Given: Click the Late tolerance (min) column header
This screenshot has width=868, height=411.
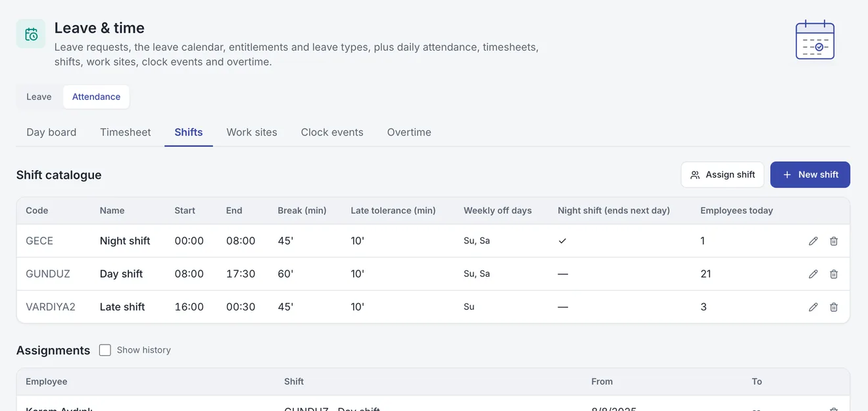Looking at the screenshot, I should coord(393,210).
